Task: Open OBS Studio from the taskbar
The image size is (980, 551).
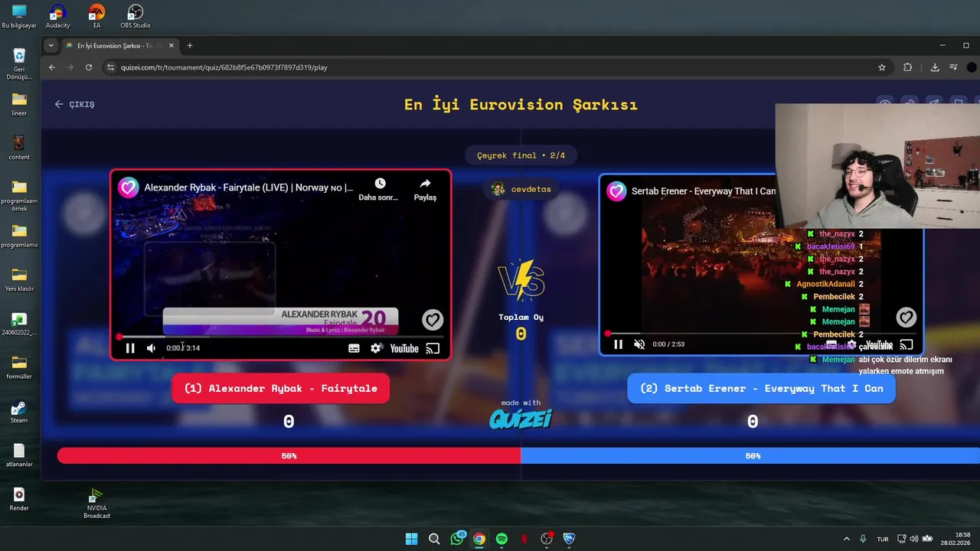Action: point(547,539)
